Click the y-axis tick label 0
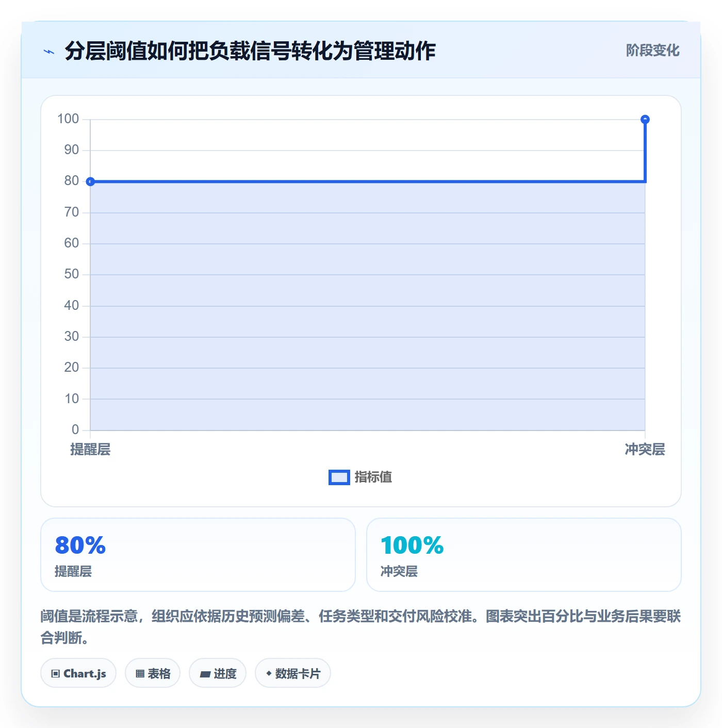722x728 pixels. point(75,429)
